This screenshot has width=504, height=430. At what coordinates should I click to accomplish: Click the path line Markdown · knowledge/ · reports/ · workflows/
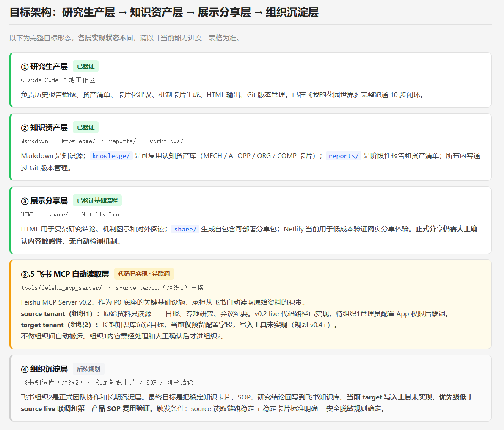[102, 141]
